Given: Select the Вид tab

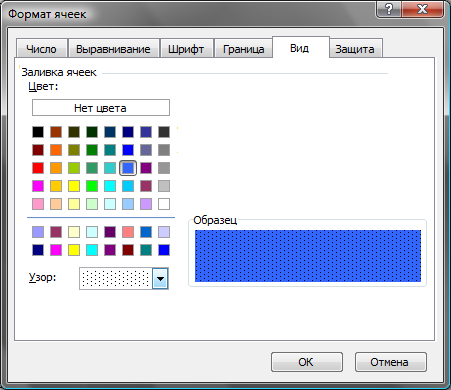Looking at the screenshot, I should (x=300, y=48).
